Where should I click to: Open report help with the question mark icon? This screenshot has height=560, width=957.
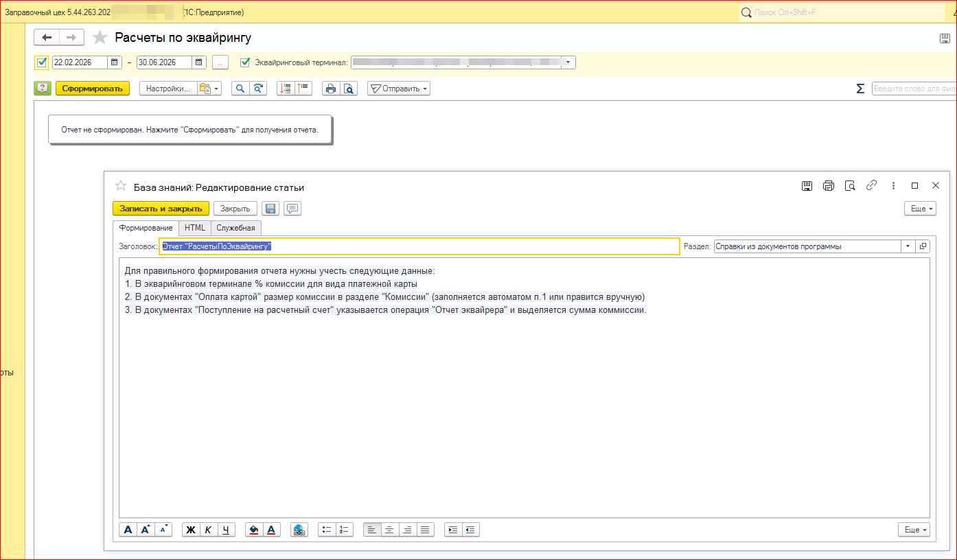click(x=43, y=89)
